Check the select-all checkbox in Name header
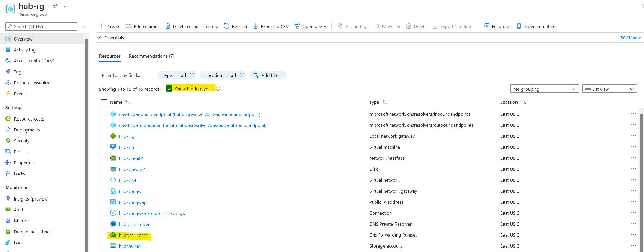This screenshot has width=644, height=252. (x=104, y=102)
